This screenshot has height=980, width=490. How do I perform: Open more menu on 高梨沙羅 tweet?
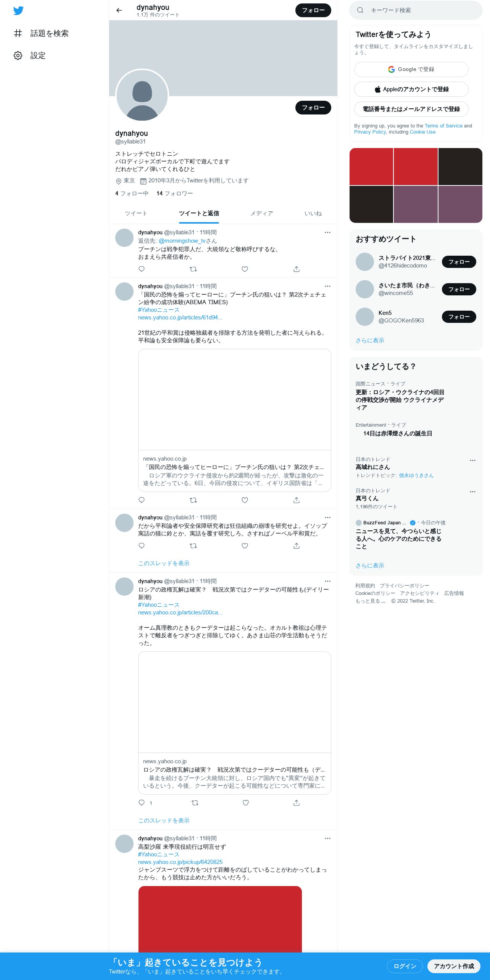click(x=327, y=838)
